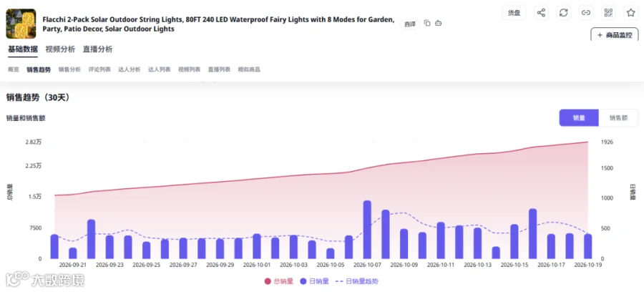Open the 达人列表 sub-tab

click(160, 69)
